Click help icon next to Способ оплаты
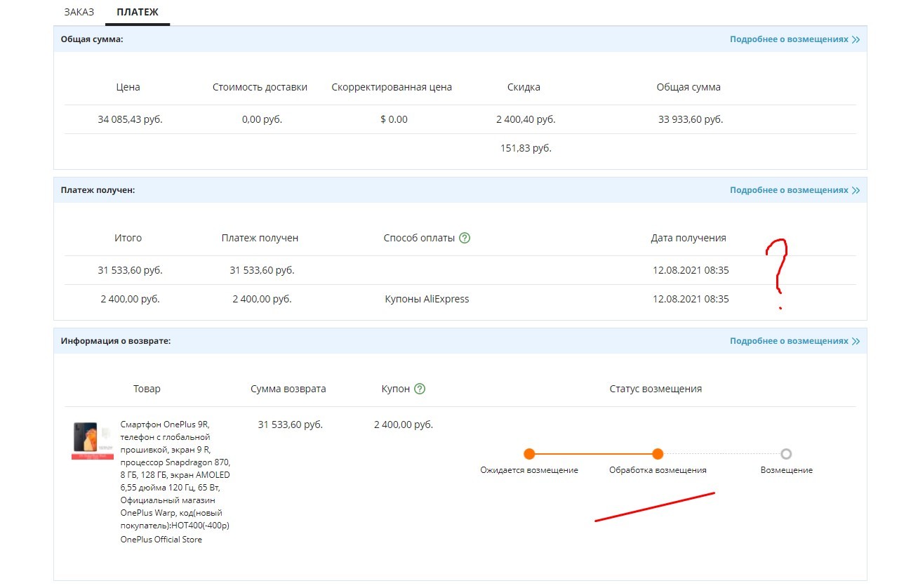918x588 pixels. [464, 238]
